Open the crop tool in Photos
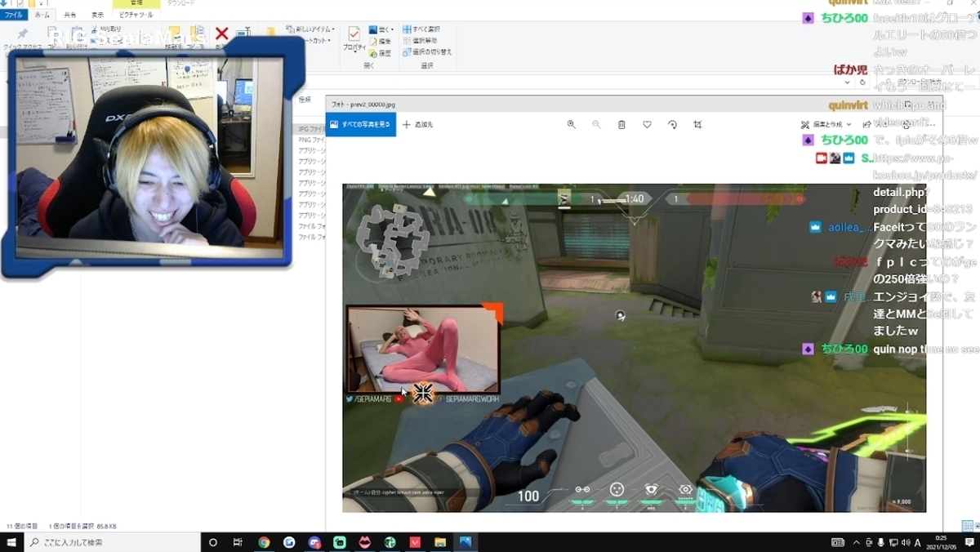Viewport: 980px width, 552px height. coord(697,124)
